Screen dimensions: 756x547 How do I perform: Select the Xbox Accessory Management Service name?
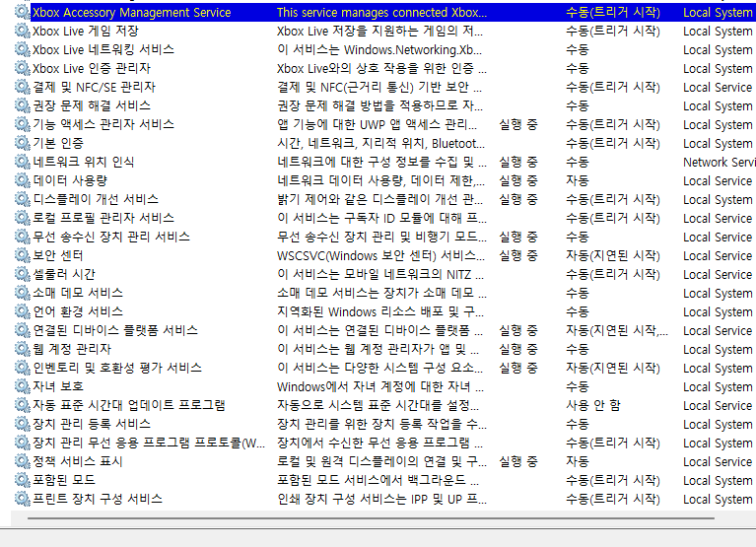coord(132,12)
